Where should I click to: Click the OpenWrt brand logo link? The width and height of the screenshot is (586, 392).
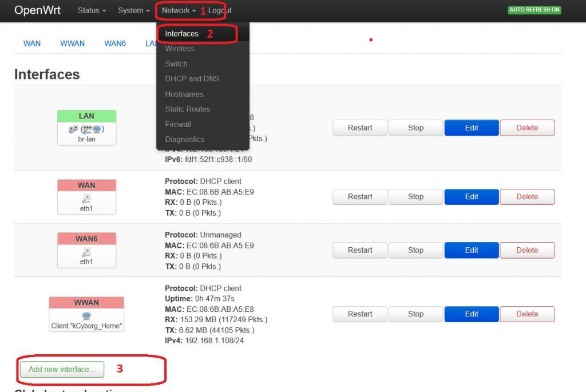37,10
